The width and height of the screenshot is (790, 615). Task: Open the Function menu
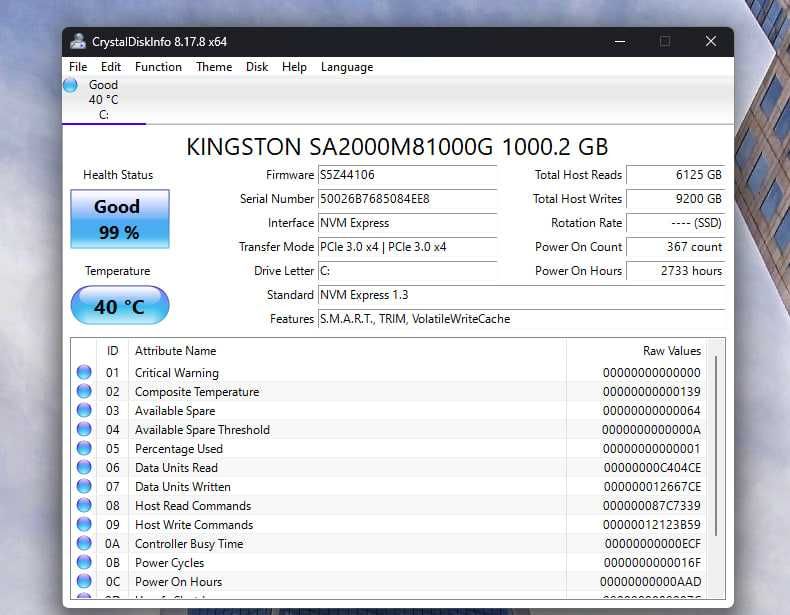[x=158, y=67]
